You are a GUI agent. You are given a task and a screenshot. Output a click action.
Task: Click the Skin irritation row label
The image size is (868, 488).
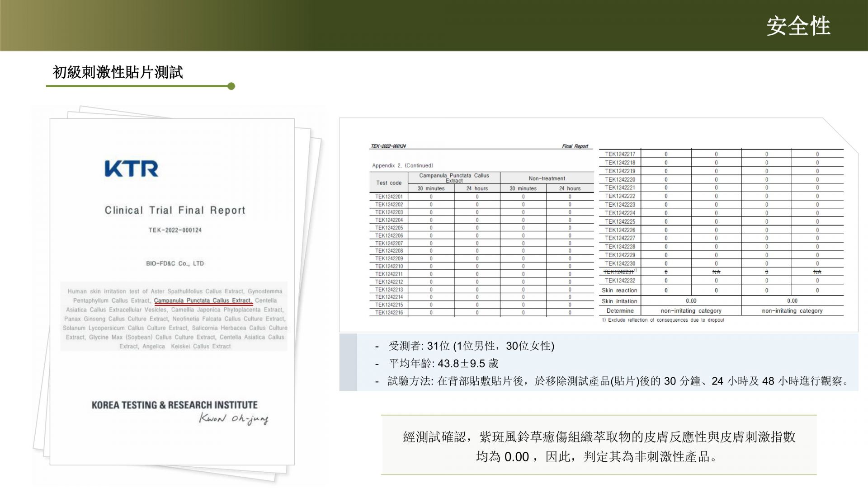(619, 301)
